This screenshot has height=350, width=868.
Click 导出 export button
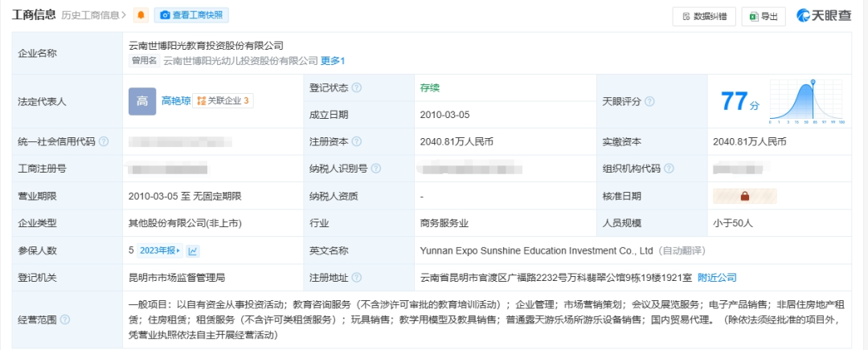(764, 17)
